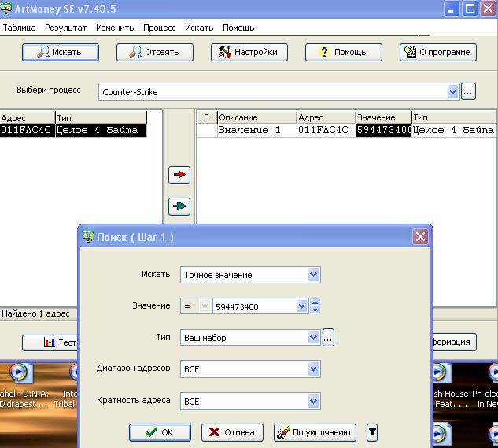This screenshot has width=498, height=448.
Task: Click the Найдено 1 адрес status text
Action: pos(35,314)
